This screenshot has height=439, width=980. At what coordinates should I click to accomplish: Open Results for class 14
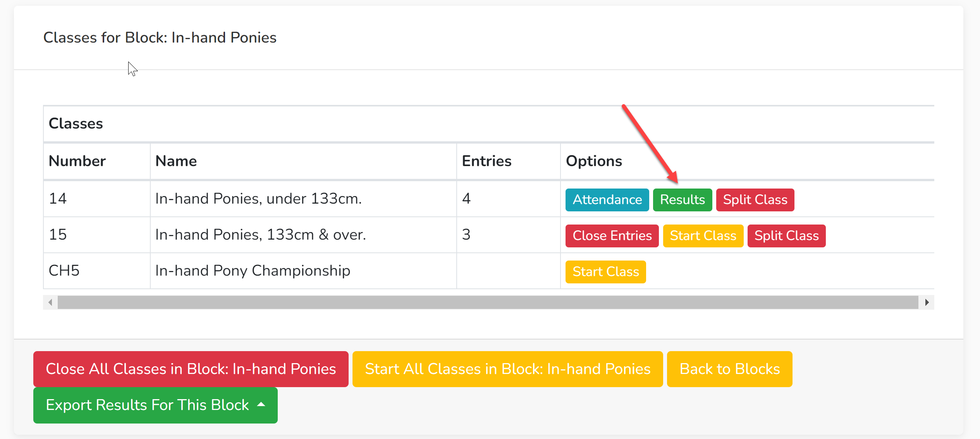[x=682, y=200]
